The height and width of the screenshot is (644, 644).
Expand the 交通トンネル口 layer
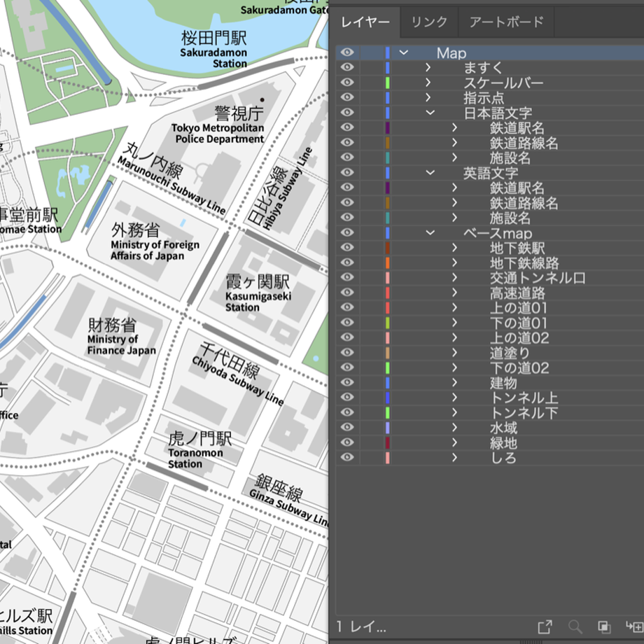(454, 278)
